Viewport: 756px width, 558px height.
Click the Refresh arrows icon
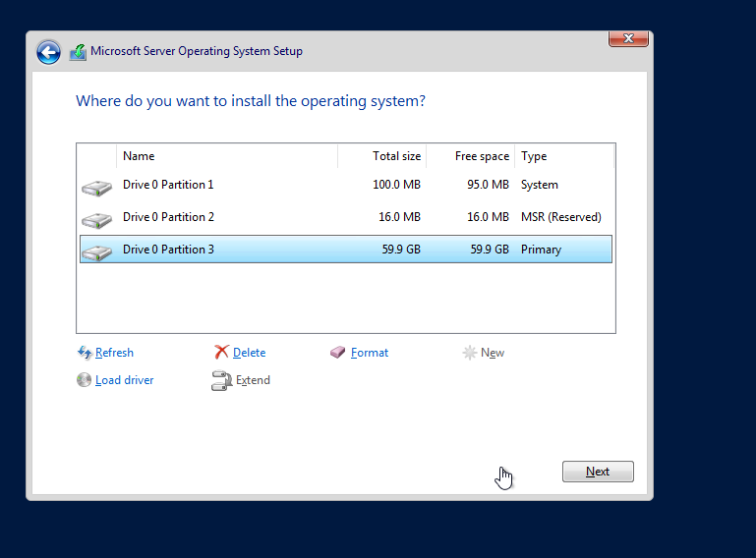(x=85, y=353)
